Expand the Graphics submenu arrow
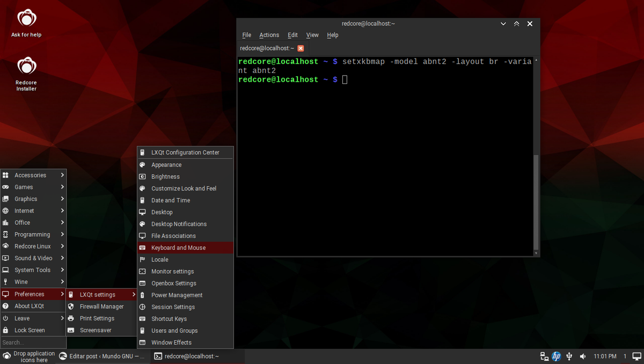The image size is (644, 364). [x=63, y=199]
